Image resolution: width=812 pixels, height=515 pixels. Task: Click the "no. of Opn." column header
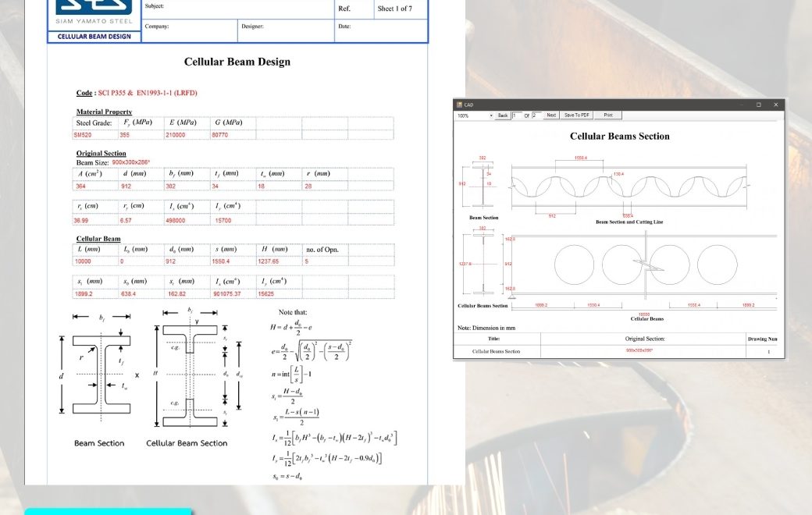click(x=322, y=250)
